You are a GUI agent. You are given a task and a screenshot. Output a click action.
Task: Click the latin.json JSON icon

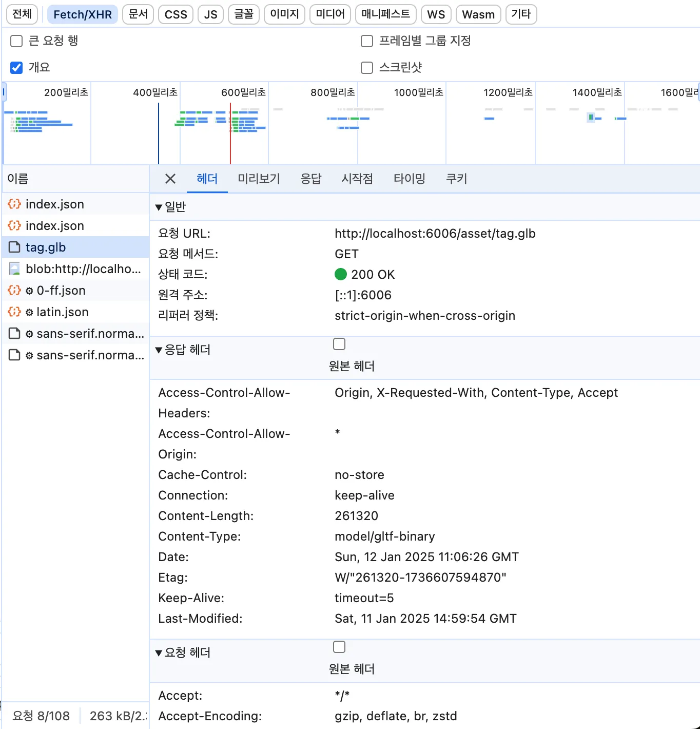pos(14,312)
